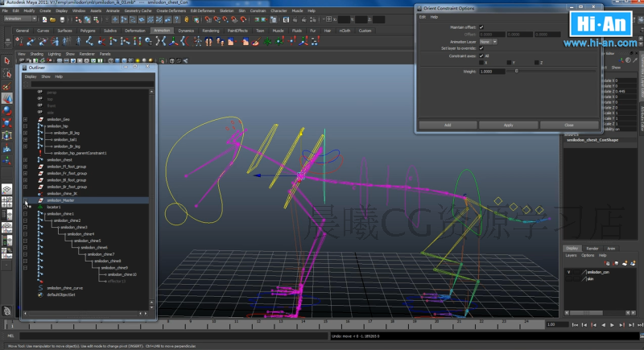Viewport: 644px width, 350px height.
Task: Enable the X constraint axis checkbox
Action: 481,63
